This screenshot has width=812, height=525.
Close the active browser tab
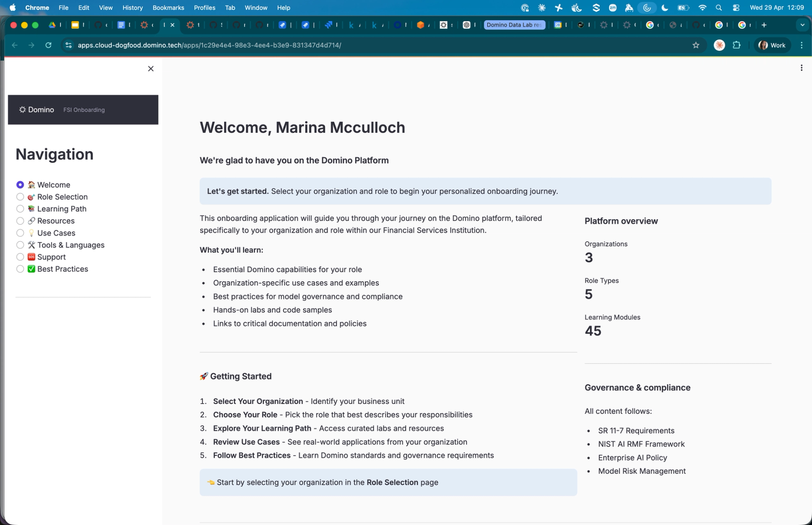[173, 25]
